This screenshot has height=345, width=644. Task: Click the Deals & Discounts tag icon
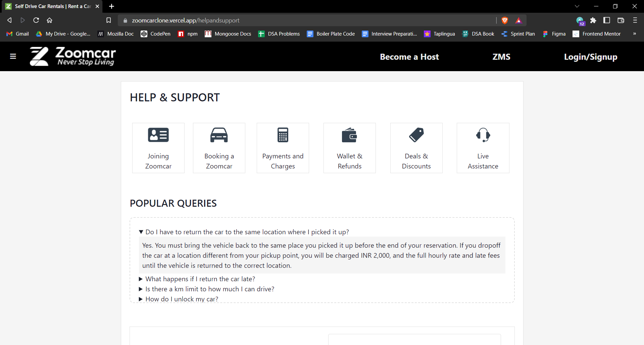(416, 135)
